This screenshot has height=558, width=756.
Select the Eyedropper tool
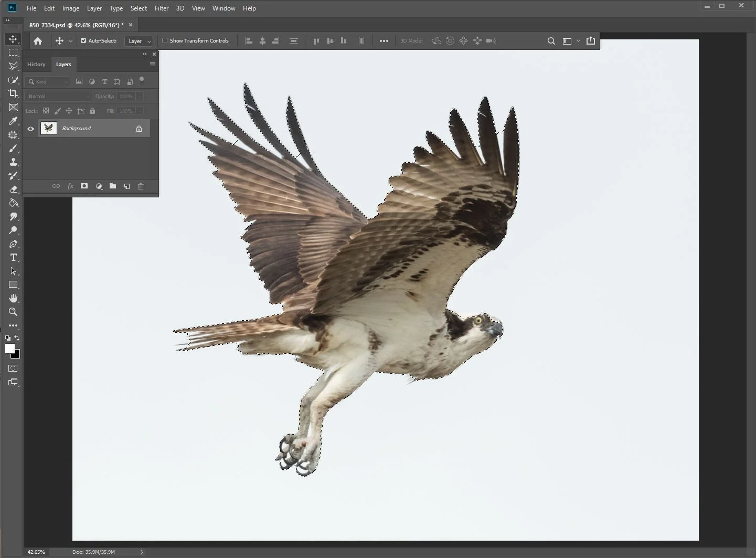pos(13,121)
